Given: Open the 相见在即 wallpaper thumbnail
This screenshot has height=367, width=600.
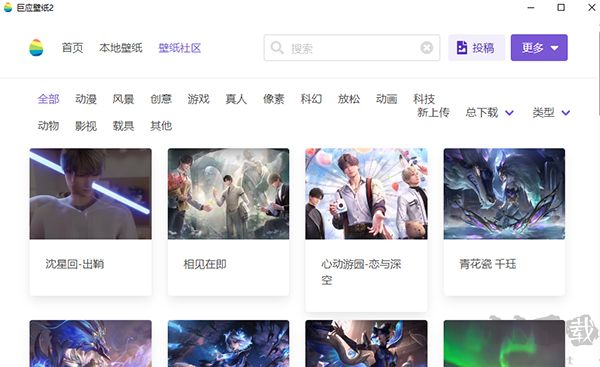Looking at the screenshot, I should click(x=228, y=194).
